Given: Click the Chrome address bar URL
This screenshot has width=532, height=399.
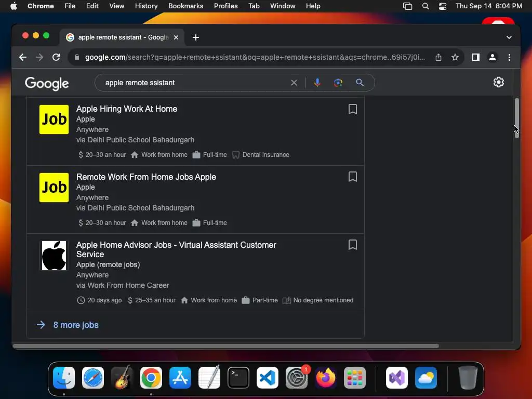Looking at the screenshot, I should coord(255,57).
